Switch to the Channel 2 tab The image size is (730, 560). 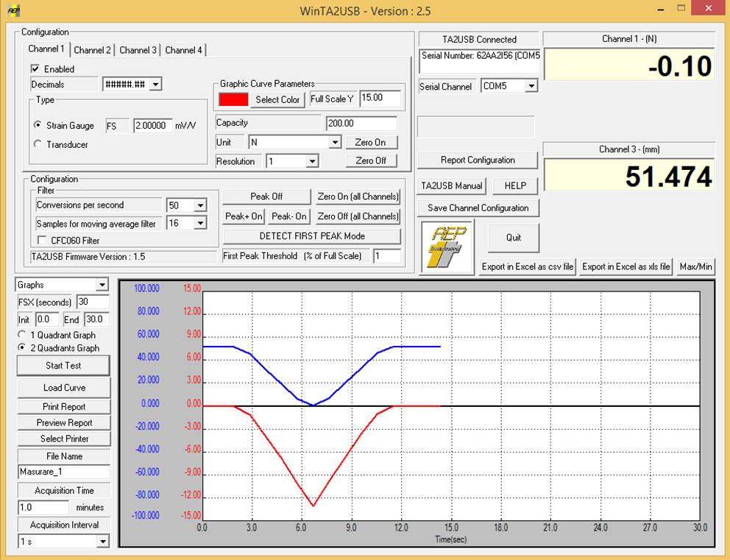click(93, 50)
